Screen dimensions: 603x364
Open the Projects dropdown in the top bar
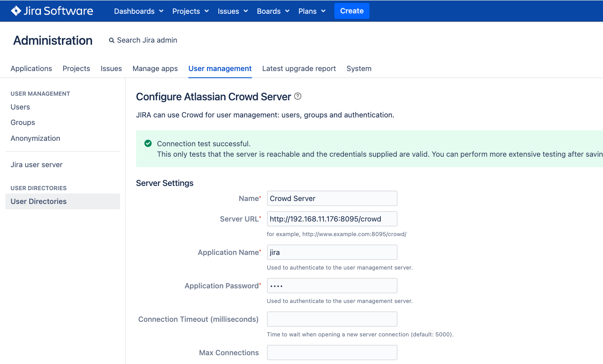[190, 11]
